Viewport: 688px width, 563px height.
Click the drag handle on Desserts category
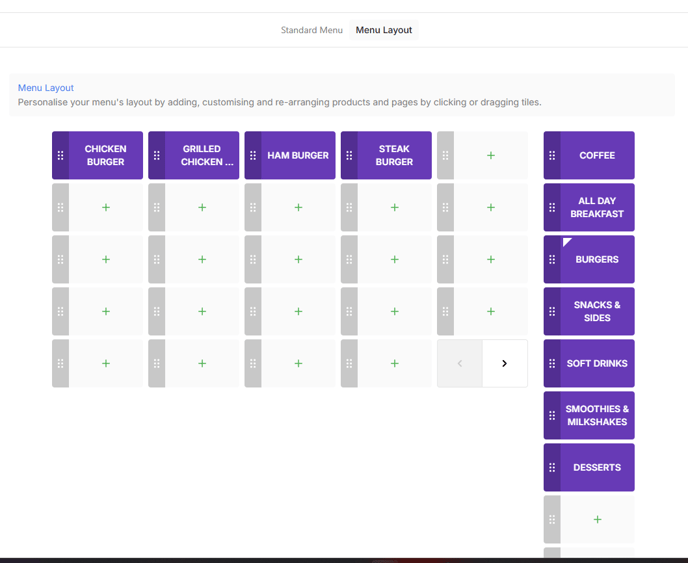(552, 468)
